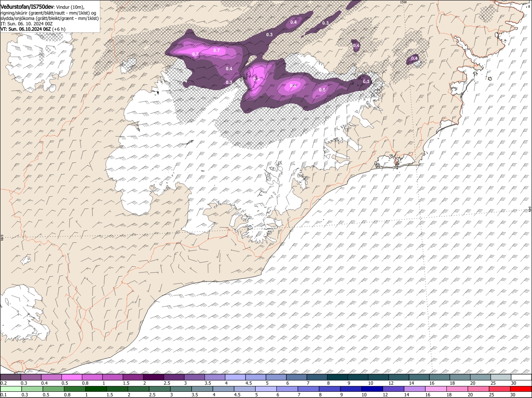Click the 0.1 label in lower legend

tap(3, 395)
